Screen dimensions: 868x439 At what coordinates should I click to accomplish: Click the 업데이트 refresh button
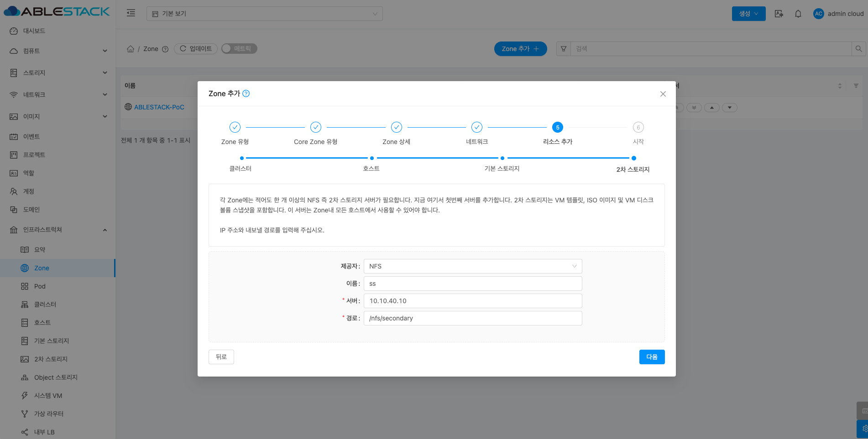(196, 49)
